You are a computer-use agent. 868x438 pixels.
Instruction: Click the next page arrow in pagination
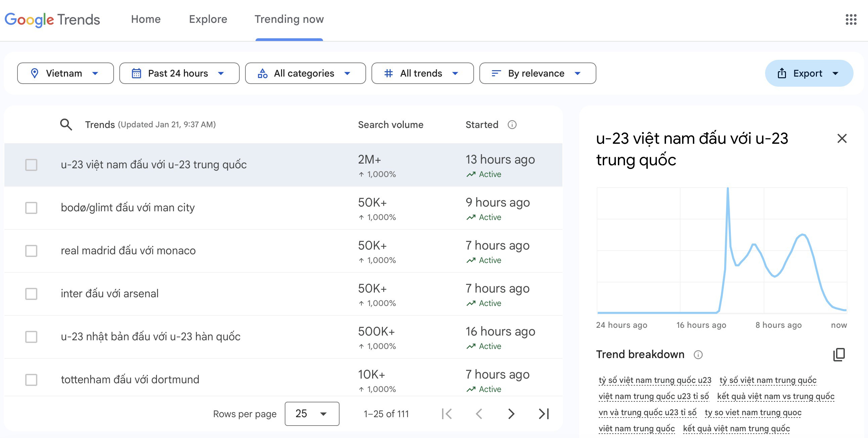(x=511, y=414)
